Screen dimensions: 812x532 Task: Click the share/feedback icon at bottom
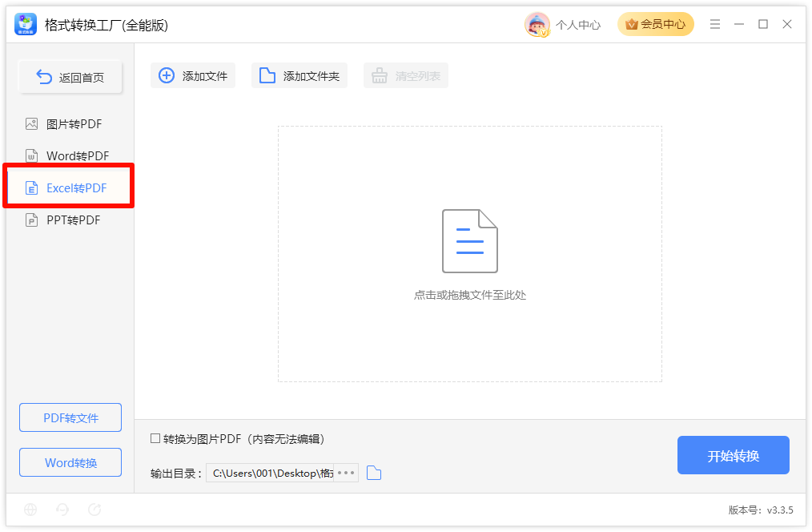click(94, 510)
